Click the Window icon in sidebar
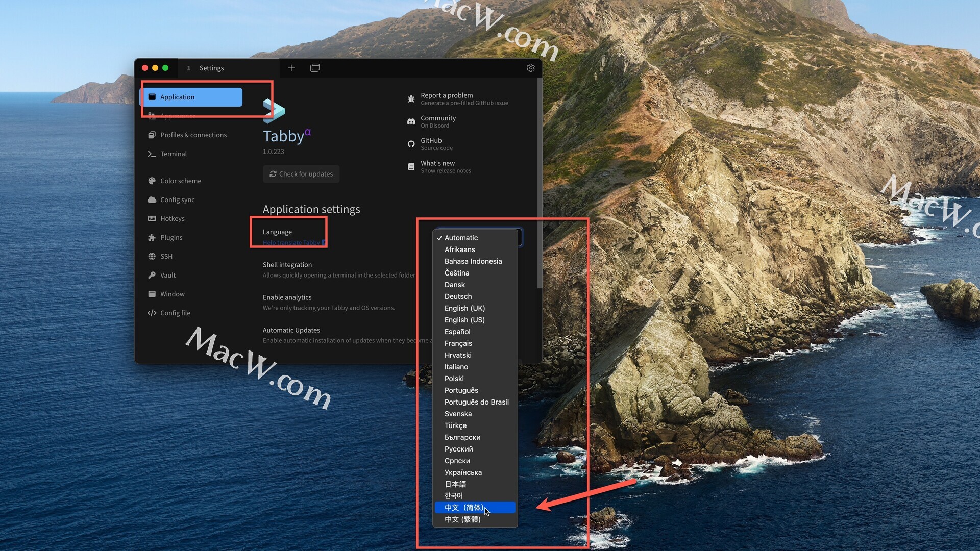This screenshot has height=551, width=980. (152, 294)
